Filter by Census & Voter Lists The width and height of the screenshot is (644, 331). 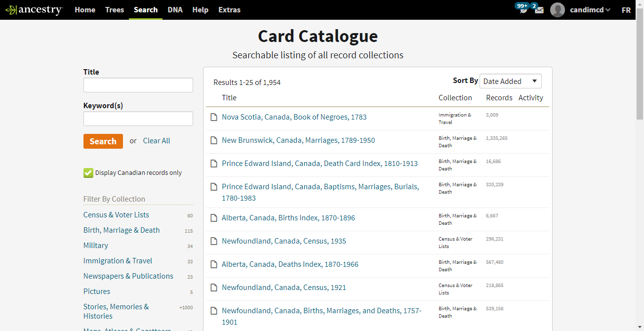coord(116,215)
